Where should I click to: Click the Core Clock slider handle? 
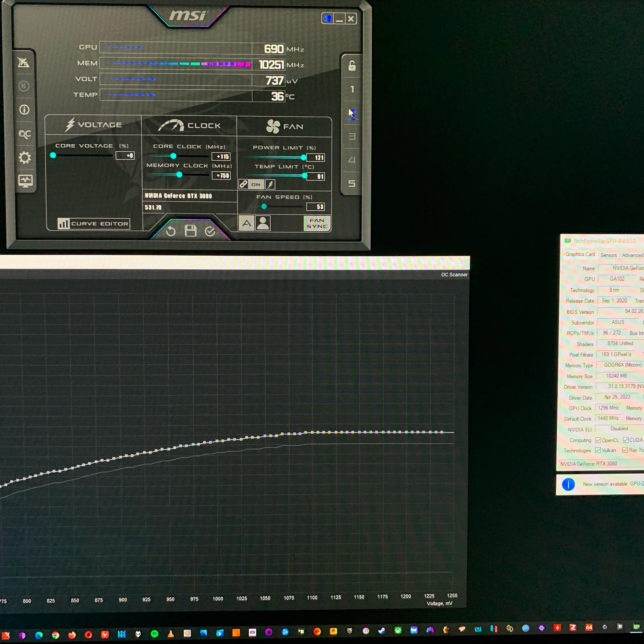pos(173,156)
